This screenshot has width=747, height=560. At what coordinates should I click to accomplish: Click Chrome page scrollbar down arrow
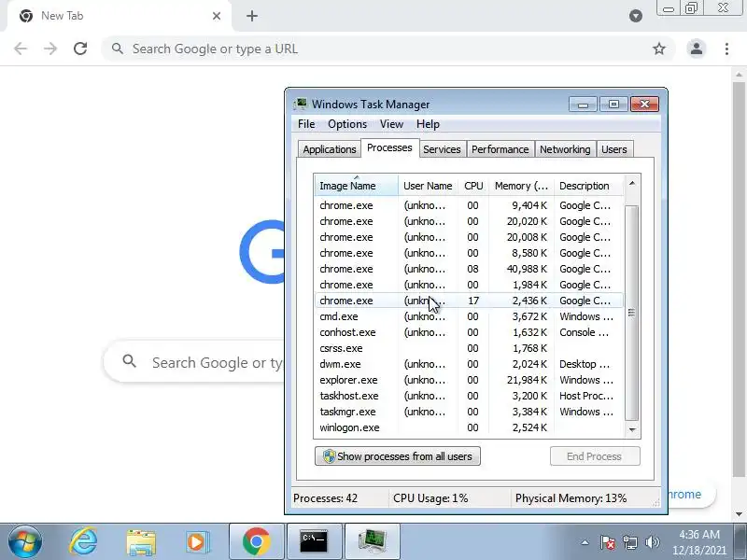pyautogui.click(x=739, y=514)
